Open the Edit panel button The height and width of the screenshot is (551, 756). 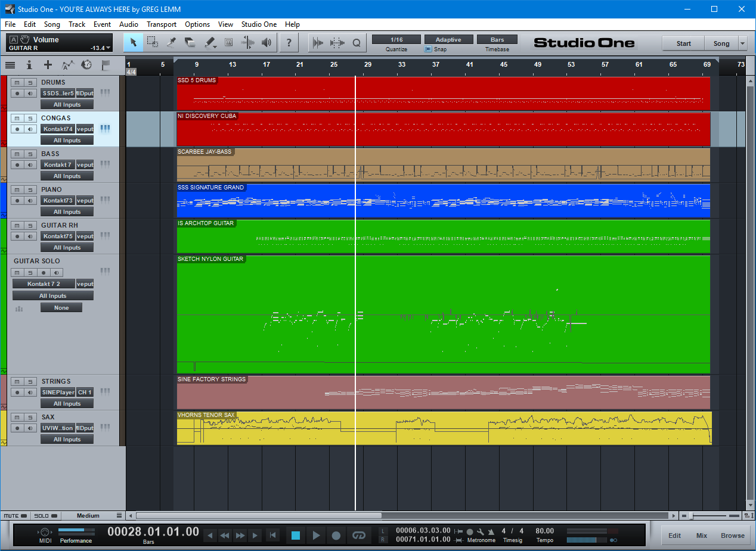pyautogui.click(x=674, y=536)
